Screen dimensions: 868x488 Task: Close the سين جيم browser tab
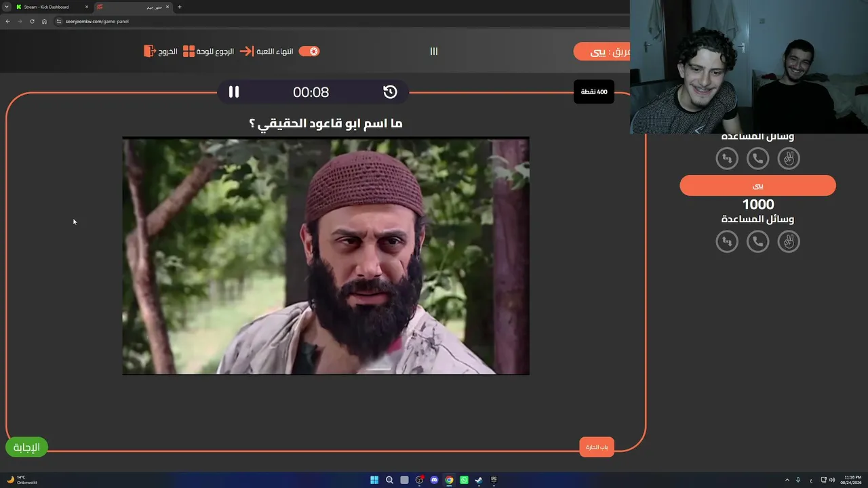coord(168,7)
